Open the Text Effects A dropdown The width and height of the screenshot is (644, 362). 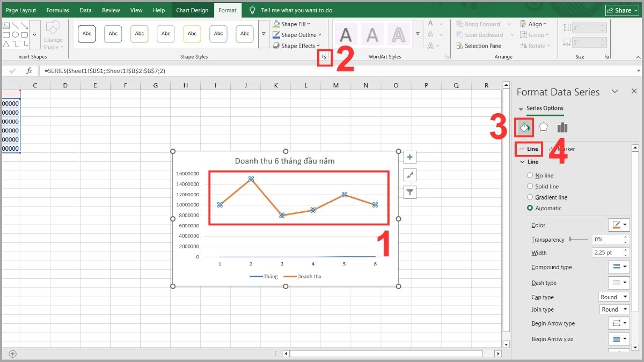(x=434, y=46)
